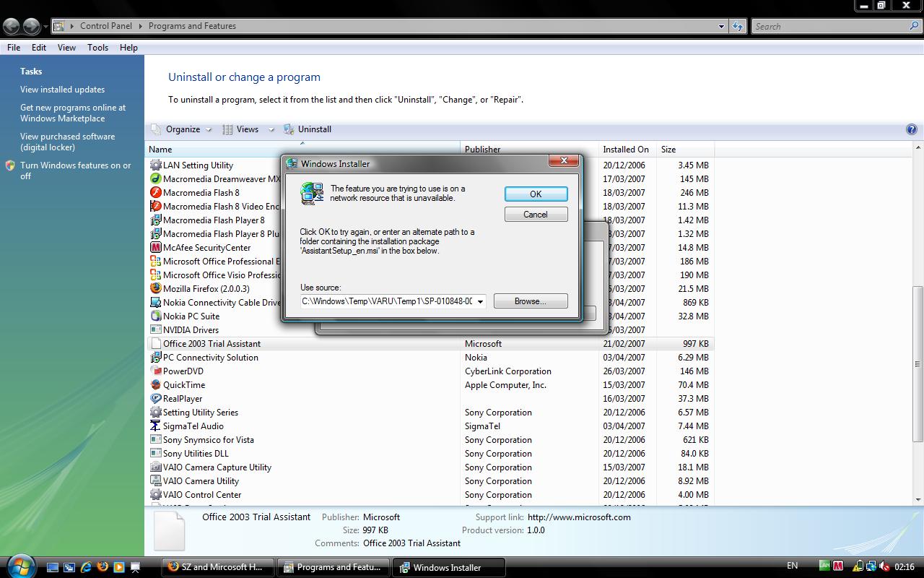Expand the Views dropdown arrow

click(x=271, y=130)
